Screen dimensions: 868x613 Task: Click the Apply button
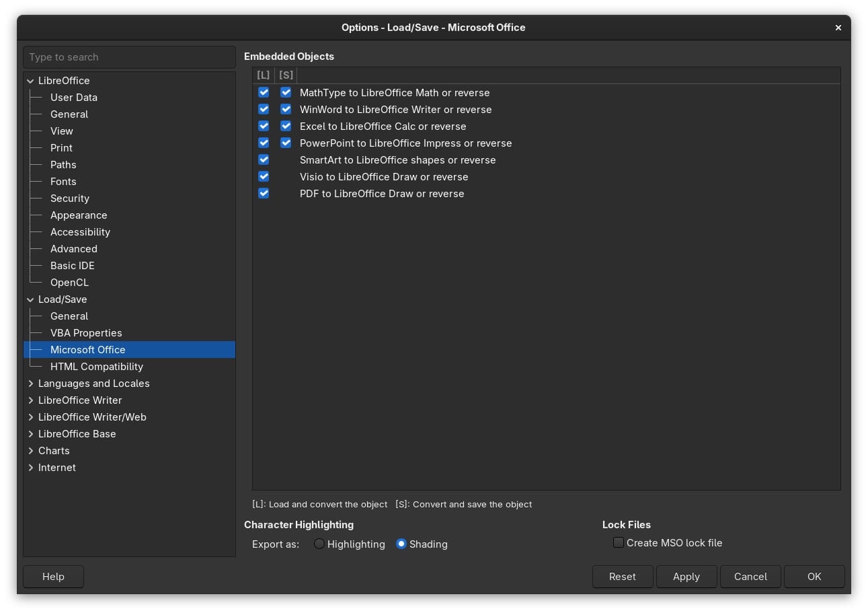pos(686,577)
